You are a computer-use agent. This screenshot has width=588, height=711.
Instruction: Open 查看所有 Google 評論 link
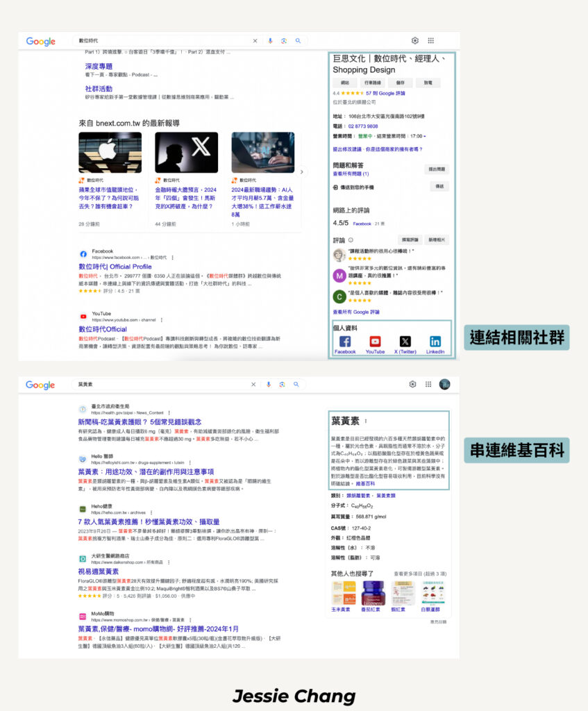coord(356,312)
